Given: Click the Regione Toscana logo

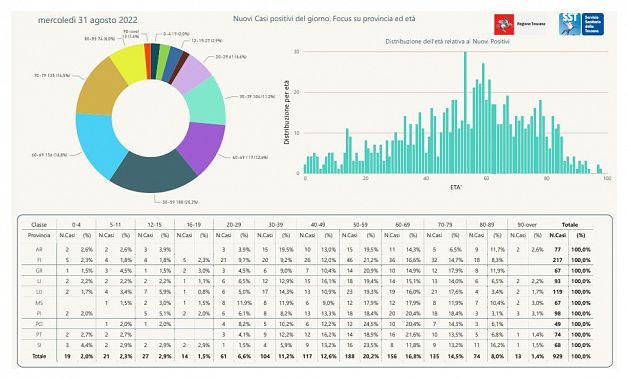Looking at the screenshot, I should pyautogui.click(x=519, y=24).
